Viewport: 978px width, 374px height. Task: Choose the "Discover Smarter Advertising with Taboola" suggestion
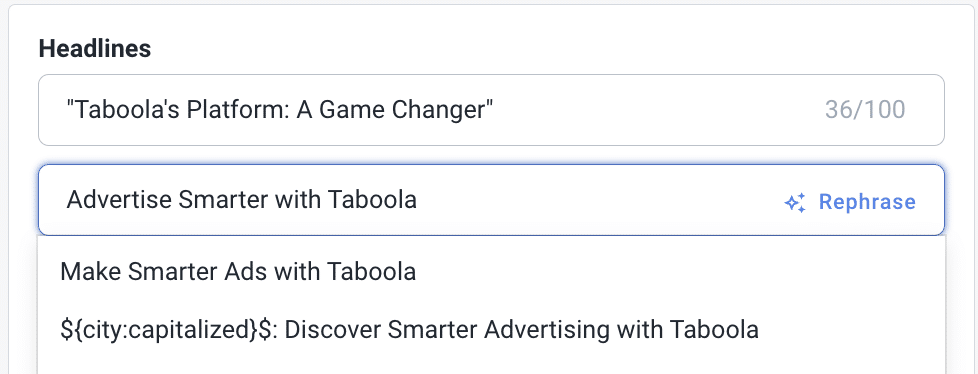coord(491,329)
